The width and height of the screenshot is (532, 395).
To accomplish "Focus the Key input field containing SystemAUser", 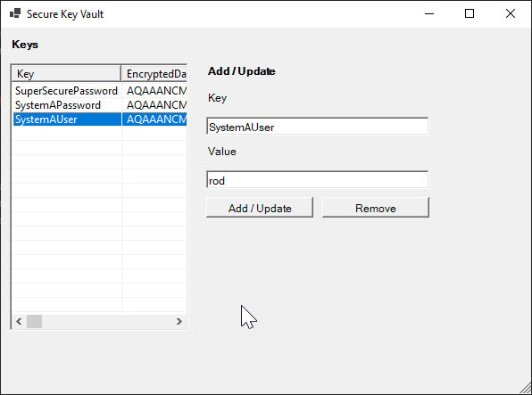I will coord(317,127).
